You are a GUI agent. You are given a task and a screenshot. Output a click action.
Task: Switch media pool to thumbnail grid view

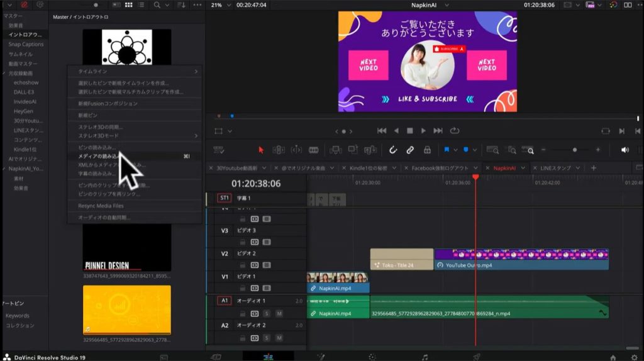click(128, 5)
